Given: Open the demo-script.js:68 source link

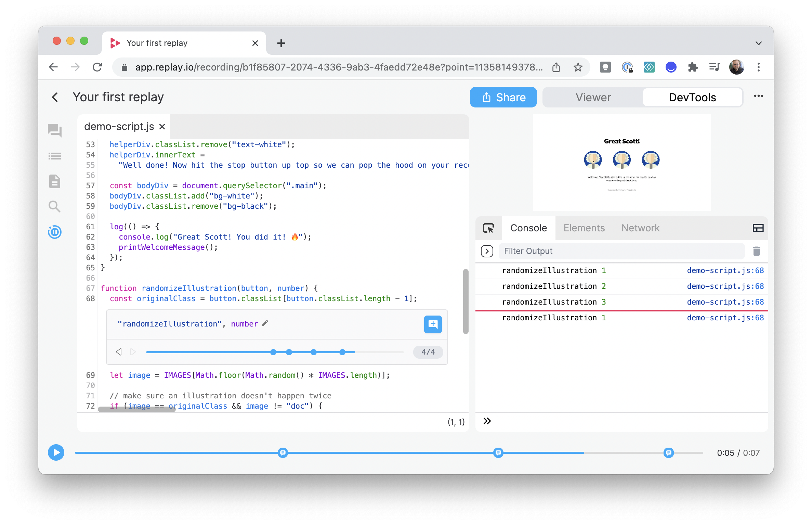Looking at the screenshot, I should [x=726, y=270].
